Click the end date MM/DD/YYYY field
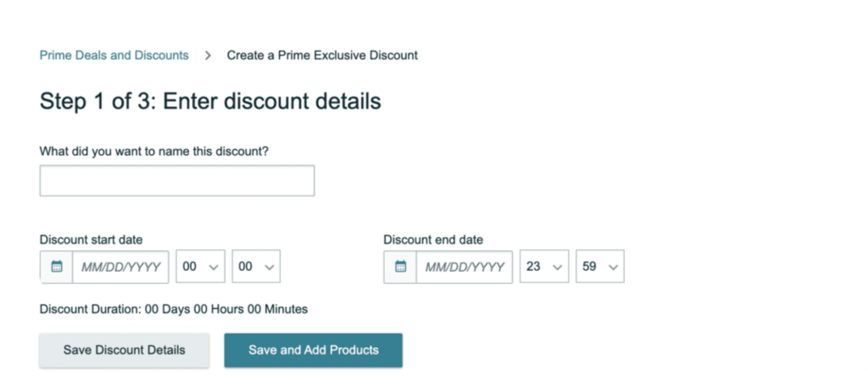 [465, 267]
